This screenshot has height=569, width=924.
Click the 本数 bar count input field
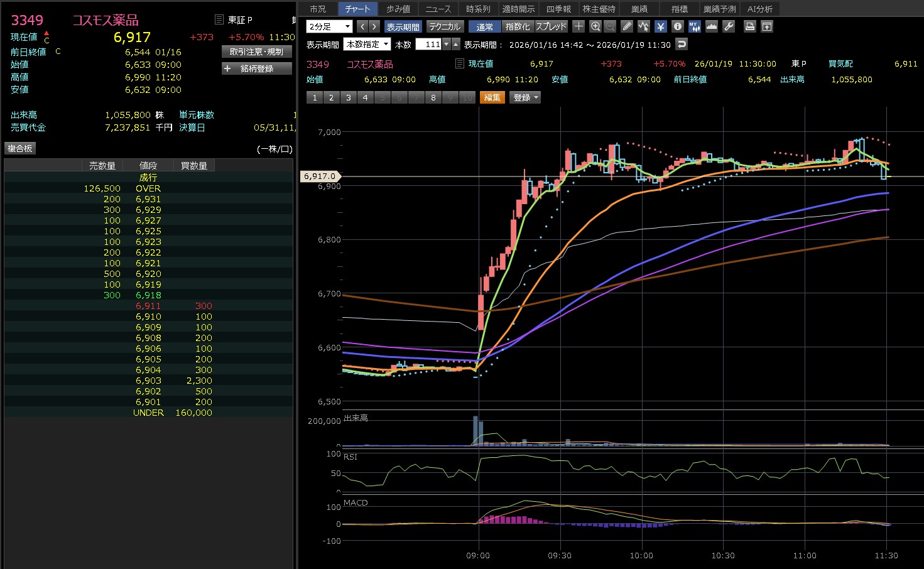[x=428, y=44]
